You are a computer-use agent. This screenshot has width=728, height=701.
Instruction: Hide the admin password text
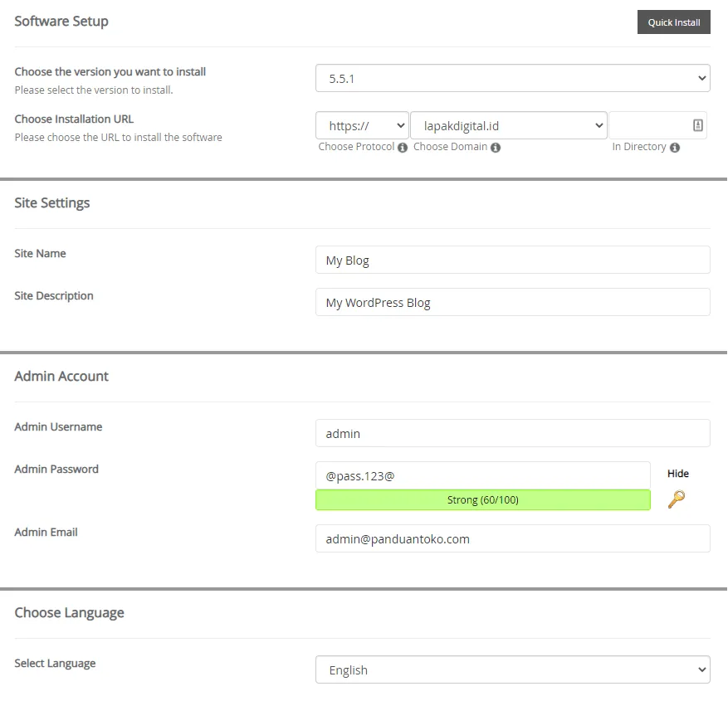coord(678,474)
